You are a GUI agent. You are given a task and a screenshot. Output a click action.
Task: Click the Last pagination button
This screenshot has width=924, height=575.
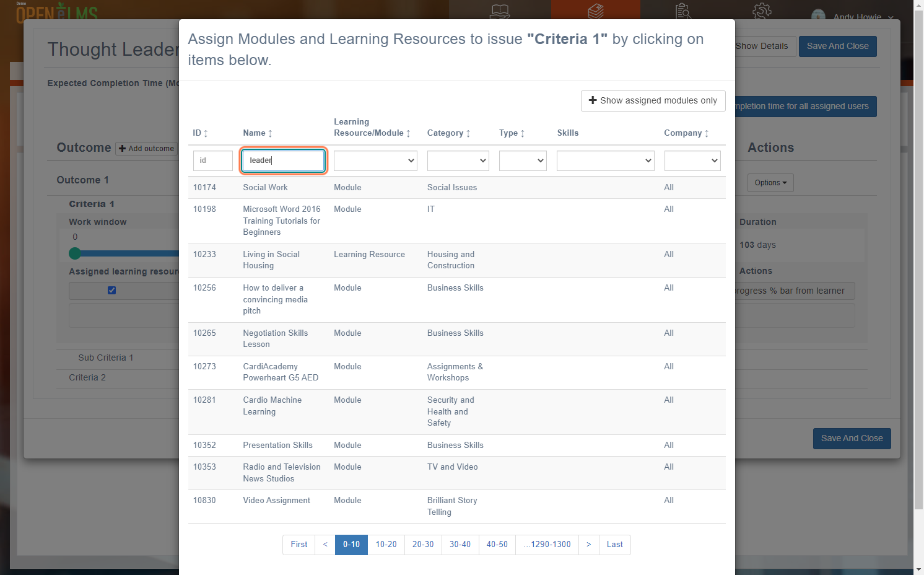coord(615,545)
